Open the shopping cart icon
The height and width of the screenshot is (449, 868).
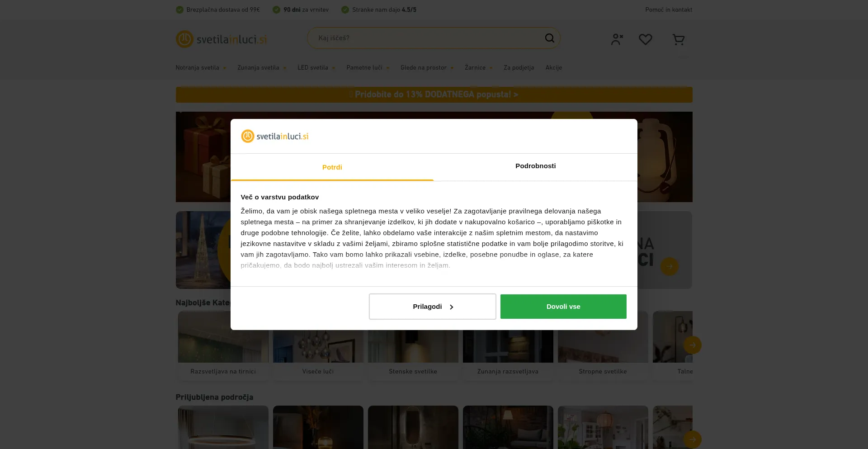(678, 39)
